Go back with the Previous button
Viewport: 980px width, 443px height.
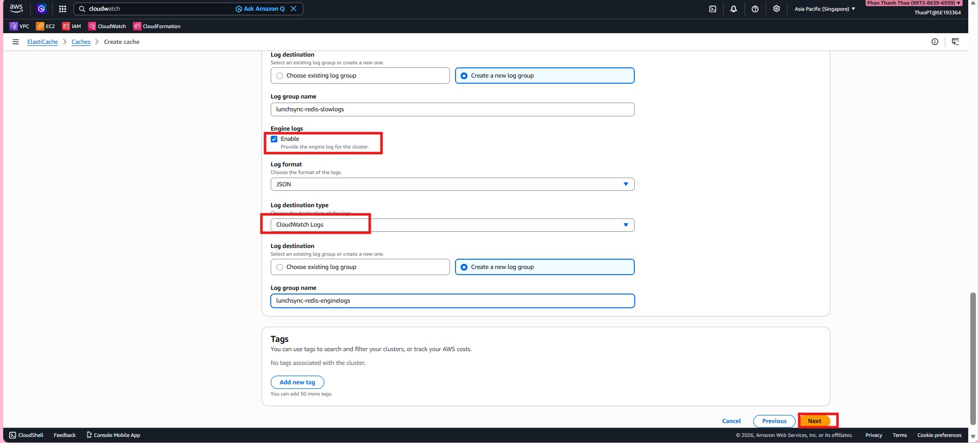(x=774, y=421)
